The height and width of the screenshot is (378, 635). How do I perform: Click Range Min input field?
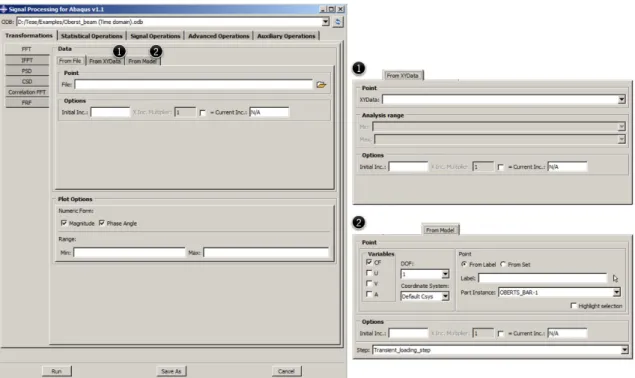tap(129, 253)
